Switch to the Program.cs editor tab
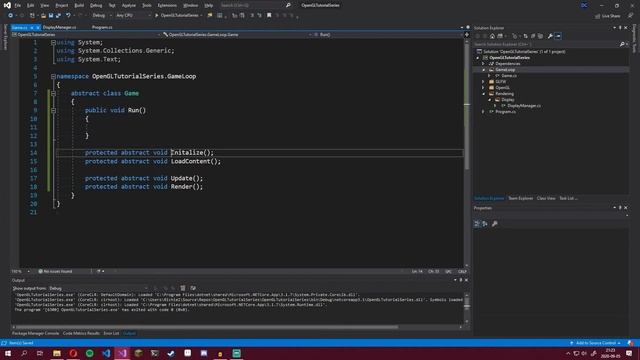 click(x=102, y=27)
